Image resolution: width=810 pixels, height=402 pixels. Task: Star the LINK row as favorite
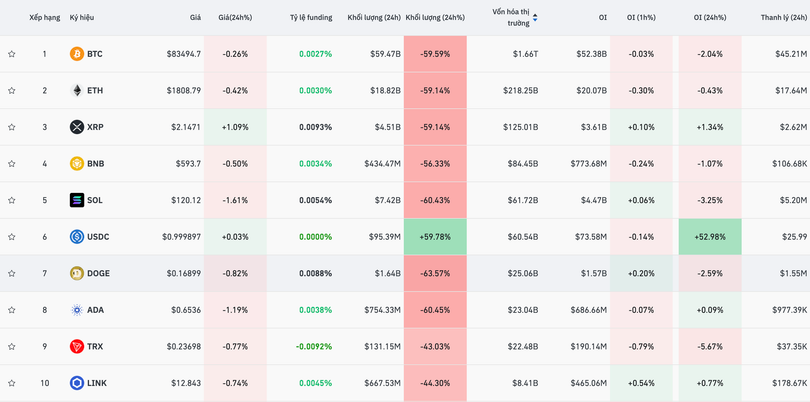tap(12, 383)
